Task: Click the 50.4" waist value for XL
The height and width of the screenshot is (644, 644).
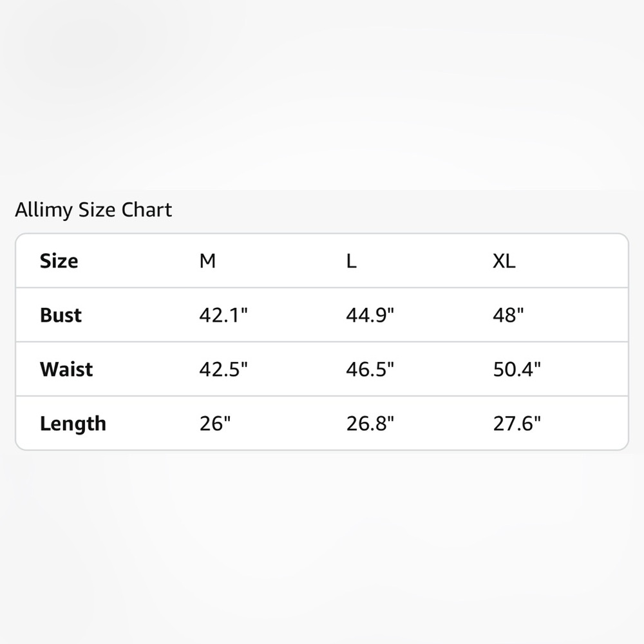Action: pos(517,369)
